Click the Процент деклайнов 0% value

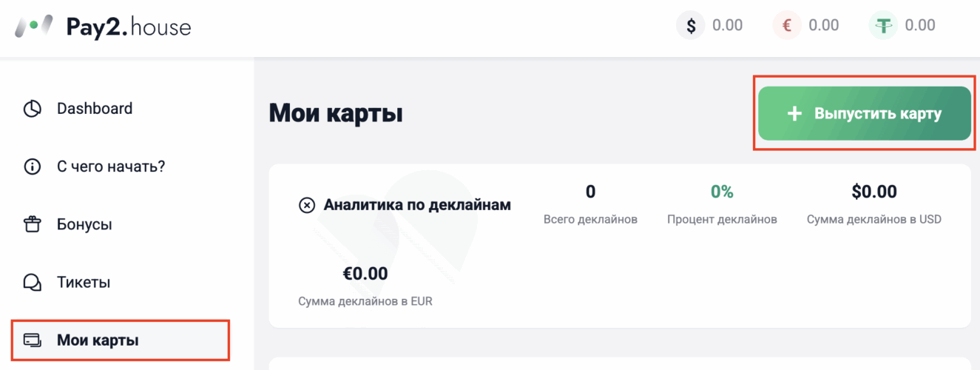[x=722, y=192]
